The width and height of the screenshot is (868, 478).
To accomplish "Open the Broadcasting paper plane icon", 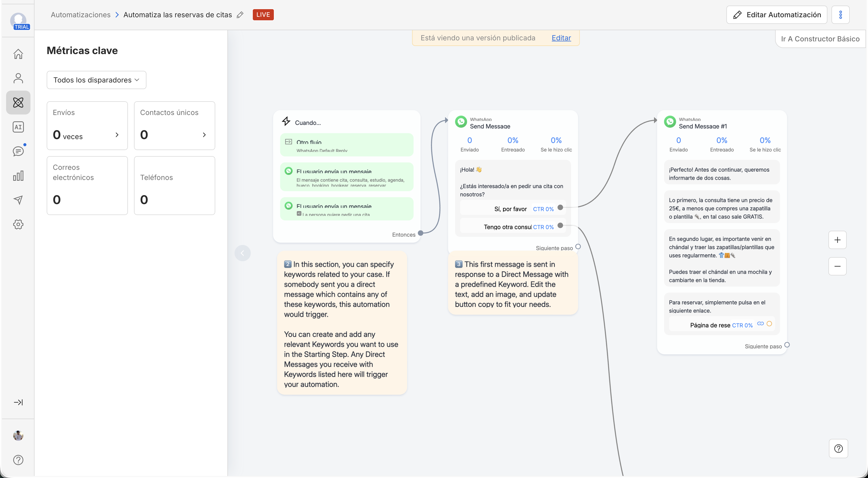I will 18,200.
